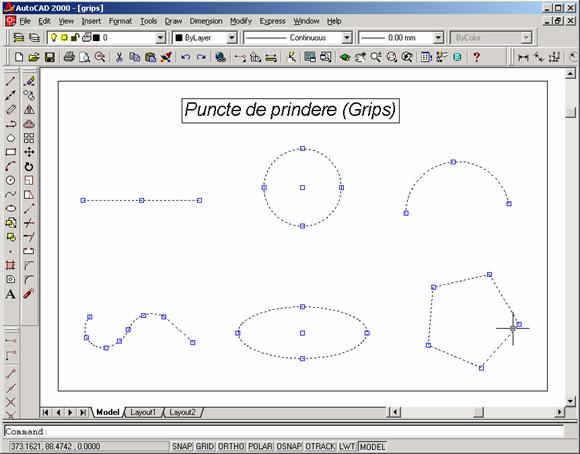
Task: Click the MODEL status bar button
Action: coord(372,446)
